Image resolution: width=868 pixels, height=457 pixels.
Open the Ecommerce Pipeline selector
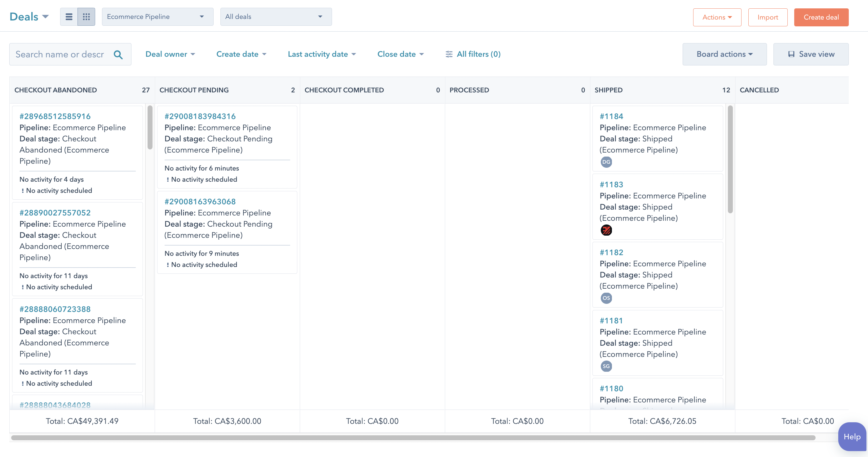pyautogui.click(x=158, y=17)
